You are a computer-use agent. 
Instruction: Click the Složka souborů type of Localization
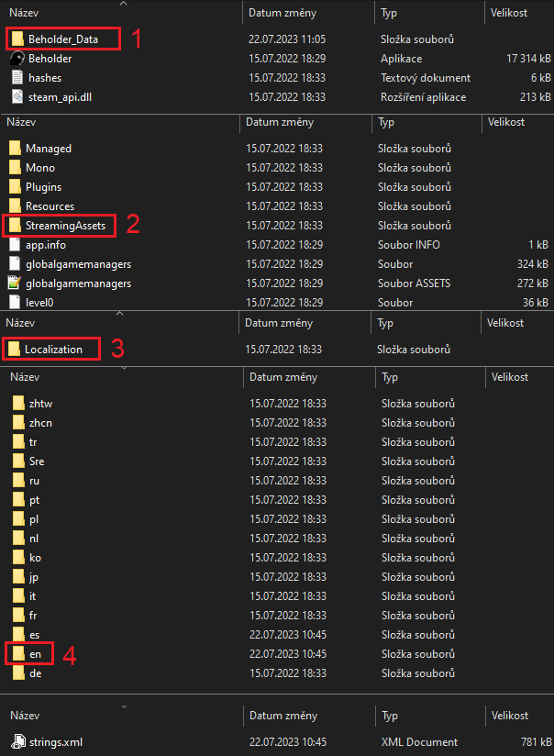click(x=414, y=349)
